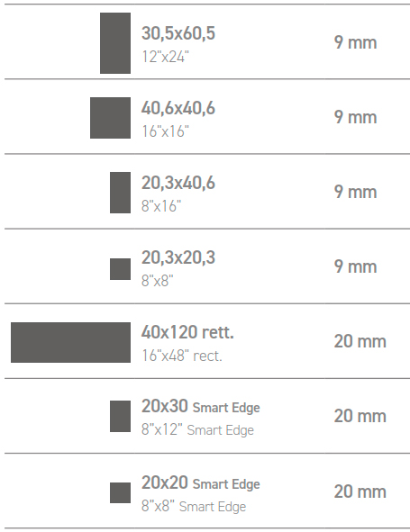
Task: Select the 20x30 Smart Edge label
Action: point(201,407)
